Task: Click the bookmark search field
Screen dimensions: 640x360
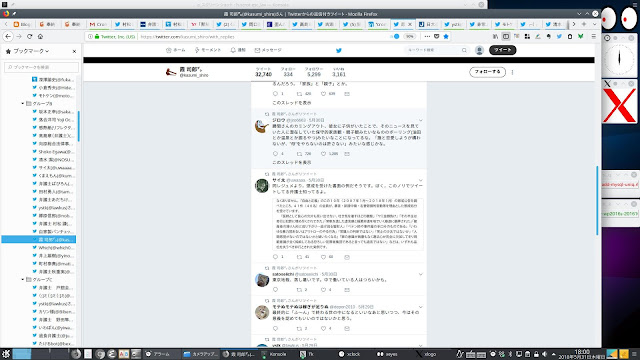Action: click(x=41, y=67)
